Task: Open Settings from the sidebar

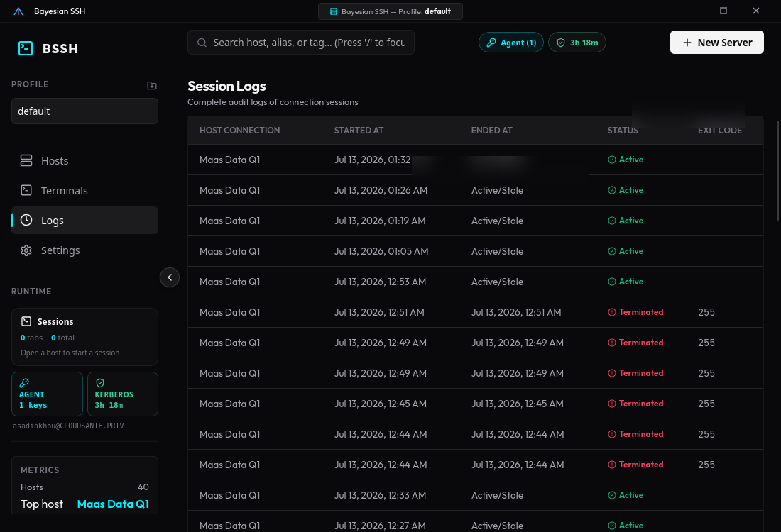Action: [84, 250]
